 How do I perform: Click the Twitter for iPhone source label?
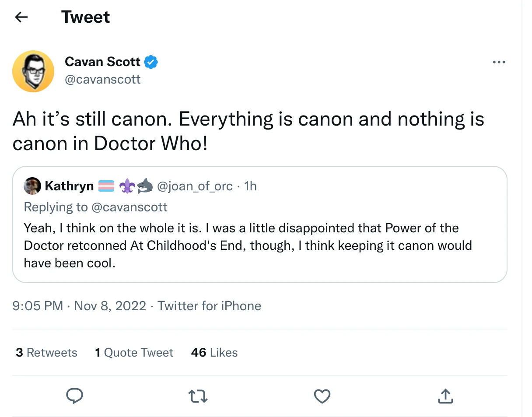(x=209, y=306)
